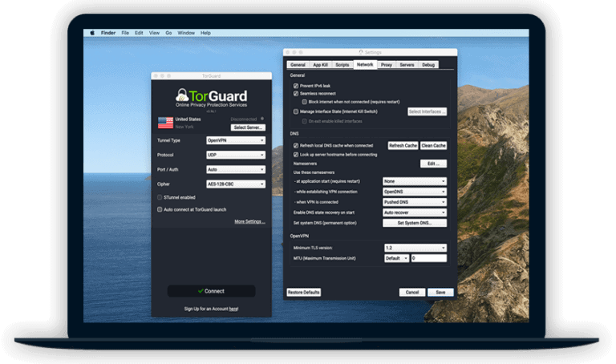Open the Tunnel Type dropdown
Screen dimensions: 616x364
click(236, 140)
